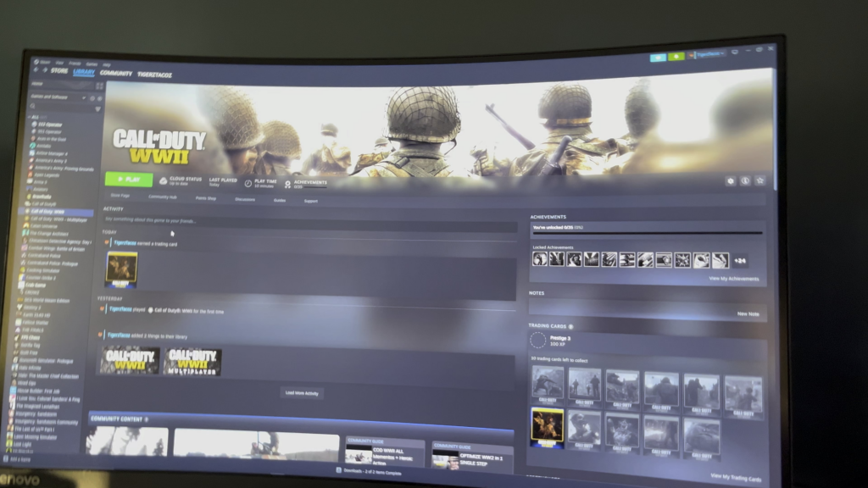The height and width of the screenshot is (488, 868).
Task: Open the highlighted owned trading card
Action: [547, 428]
